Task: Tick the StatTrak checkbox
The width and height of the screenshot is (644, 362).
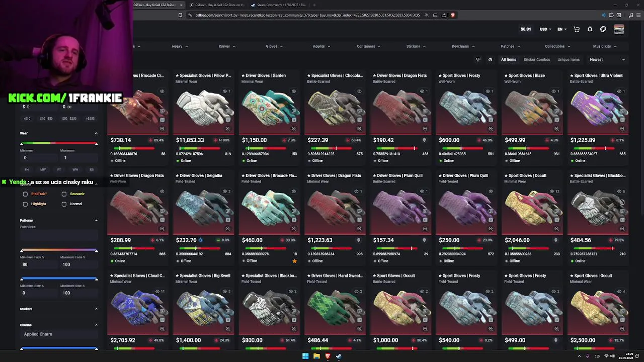Action: coord(25,194)
